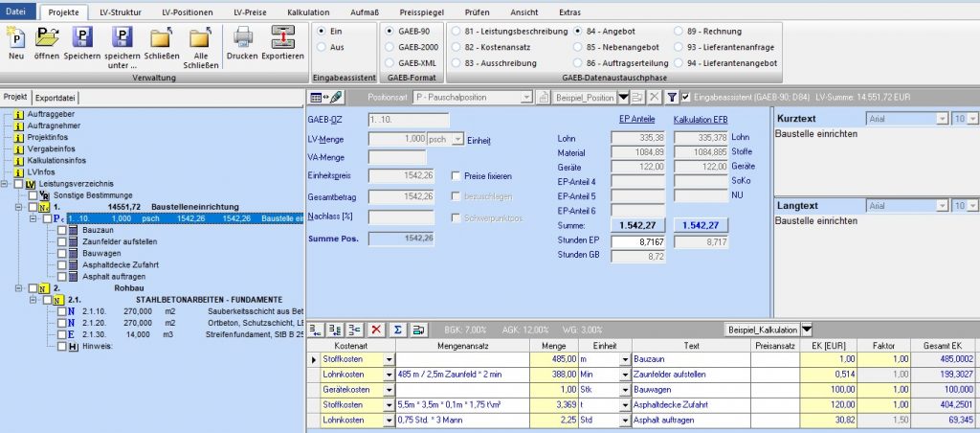Click the öffnen folder icon
Viewport: 980px width, 433px height.
coord(47,37)
